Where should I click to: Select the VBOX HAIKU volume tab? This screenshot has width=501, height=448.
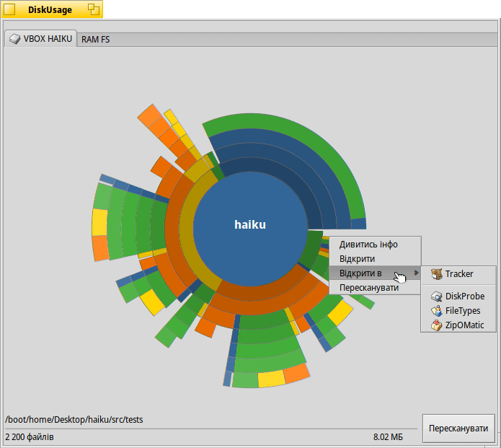[x=41, y=39]
